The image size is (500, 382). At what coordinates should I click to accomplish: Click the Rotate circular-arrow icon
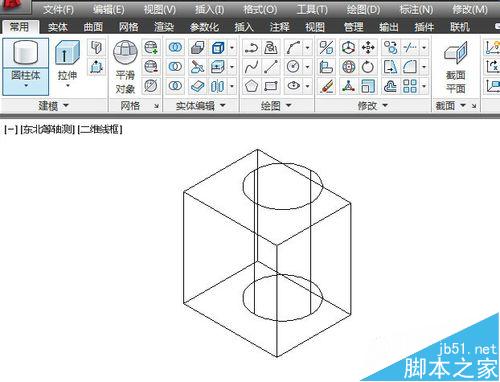(368, 67)
